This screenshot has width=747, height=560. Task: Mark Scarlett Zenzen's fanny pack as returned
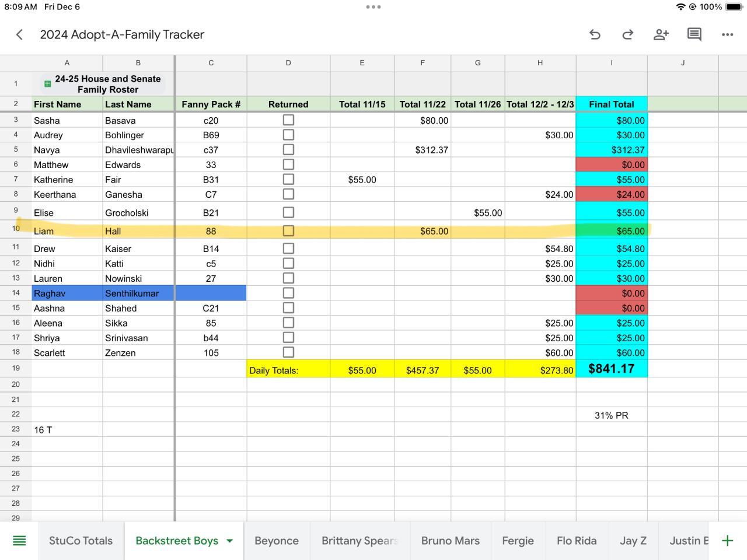[288, 352]
